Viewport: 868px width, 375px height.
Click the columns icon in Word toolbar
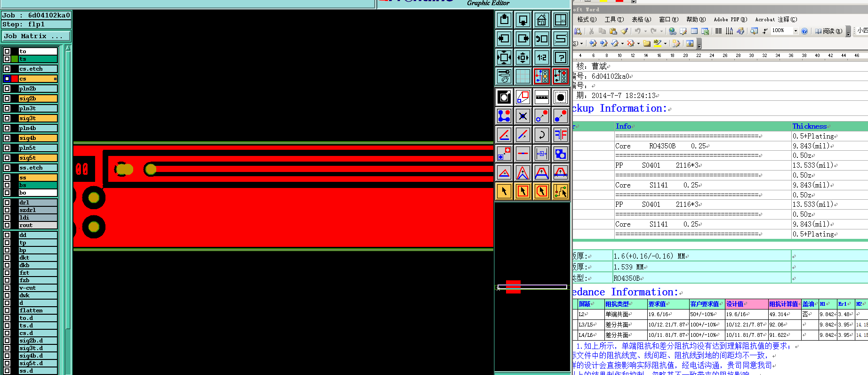click(x=718, y=31)
